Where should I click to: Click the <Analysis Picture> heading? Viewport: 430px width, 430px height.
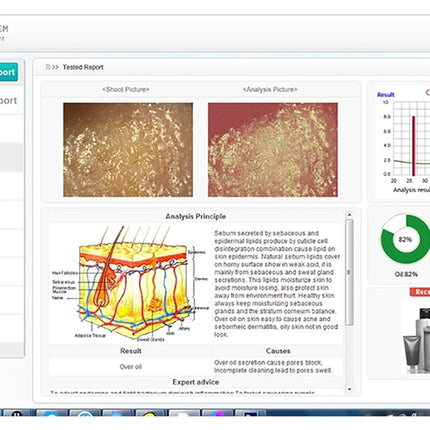point(270,90)
